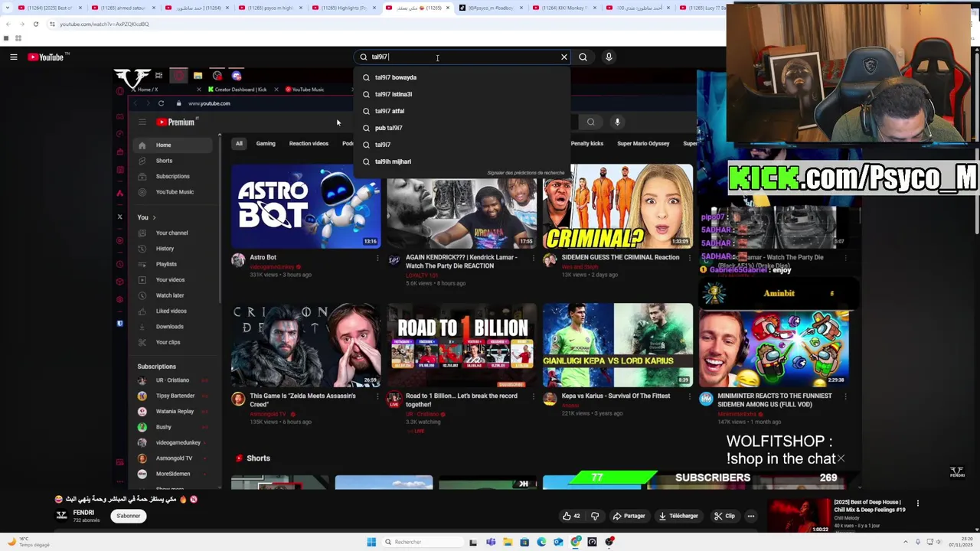980x551 pixels.
Task: Select the 'Reaction videos' filter chip
Action: (309, 143)
